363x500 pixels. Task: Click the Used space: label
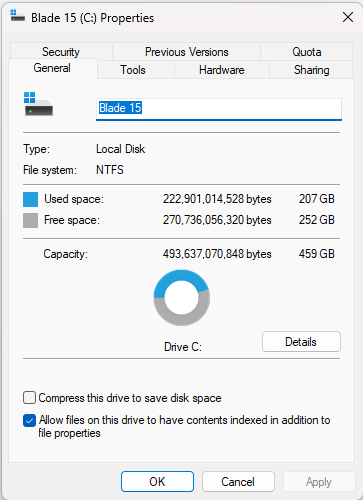[74, 199]
